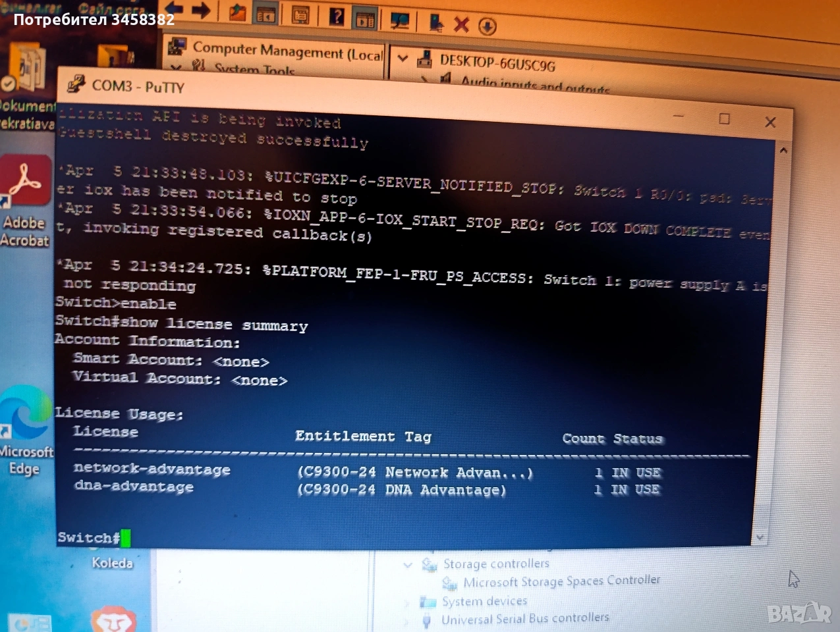
Task: Click the Help question mark icon
Action: 337,16
